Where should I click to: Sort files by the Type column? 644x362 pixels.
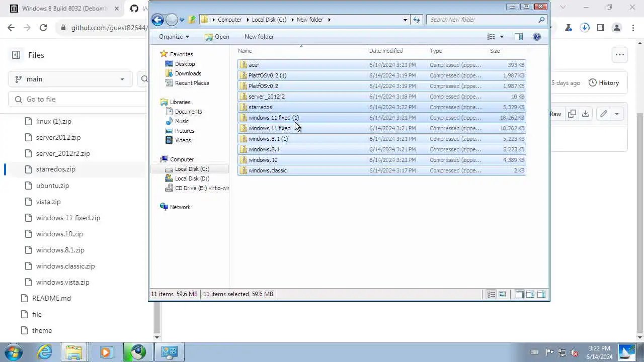(457, 51)
